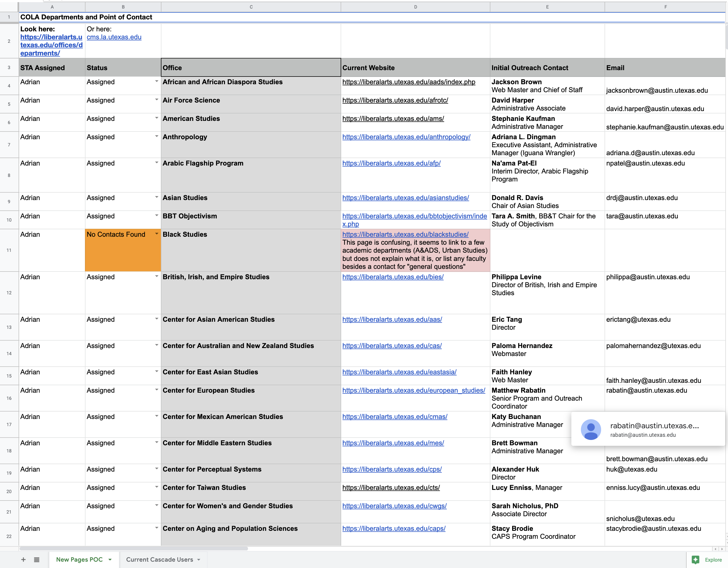
Task: Select the Office header cell
Action: 251,67
